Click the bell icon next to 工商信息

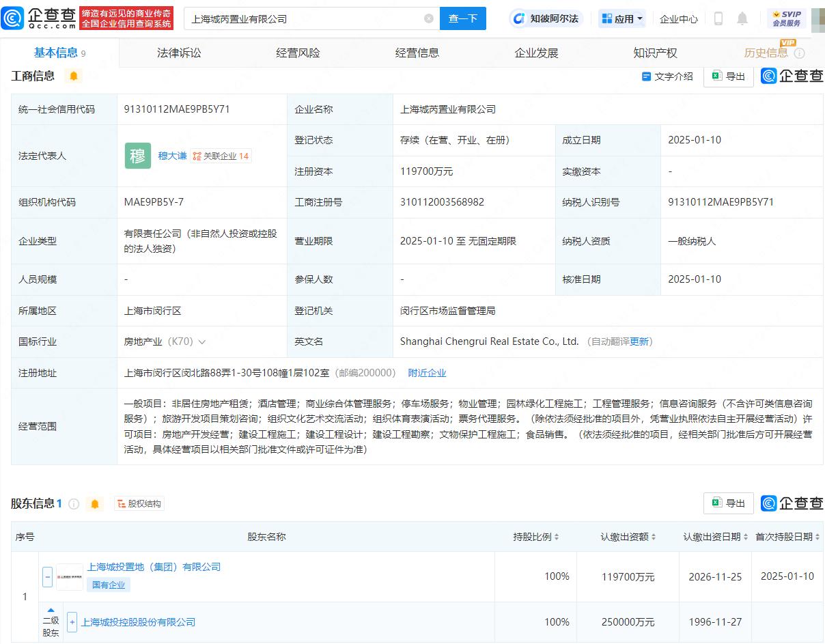tap(73, 76)
